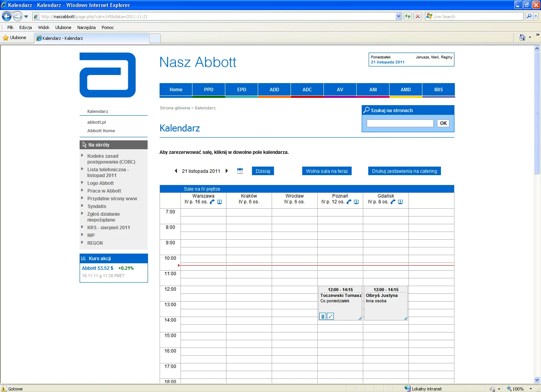Edit Toczewski Tomasz reservation via pencil icon
Screen dimensions: 541x392
pyautogui.click(x=330, y=317)
